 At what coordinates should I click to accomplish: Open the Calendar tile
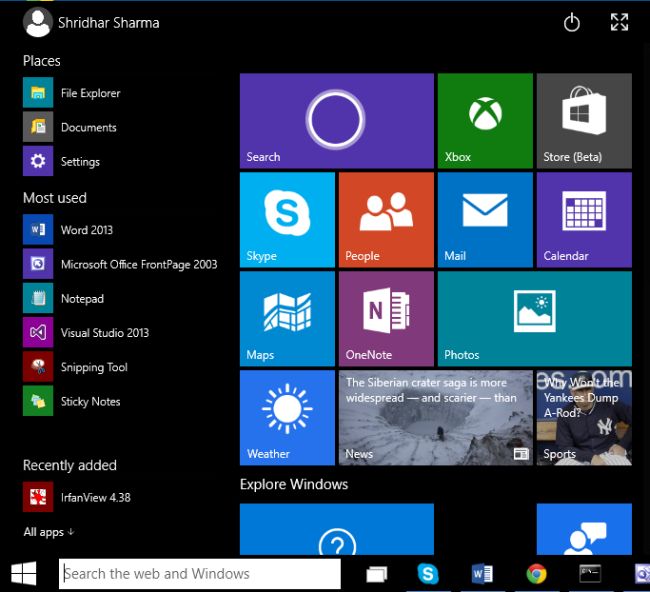[x=584, y=220]
